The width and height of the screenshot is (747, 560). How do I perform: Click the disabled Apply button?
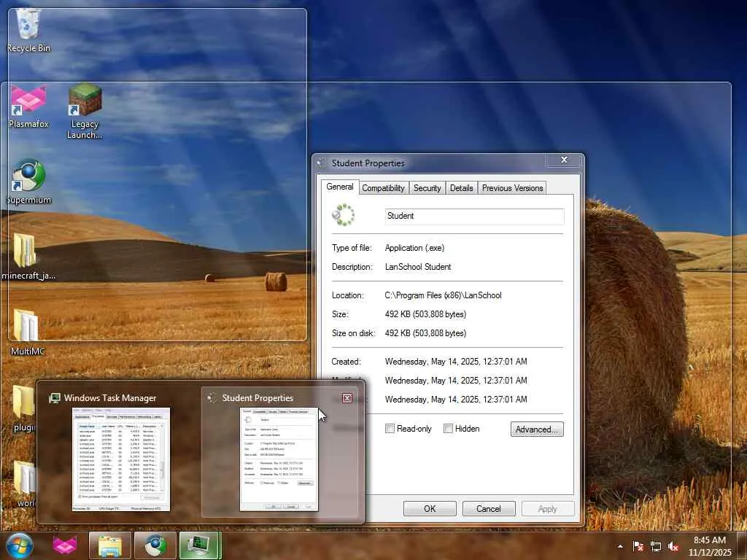coord(548,508)
